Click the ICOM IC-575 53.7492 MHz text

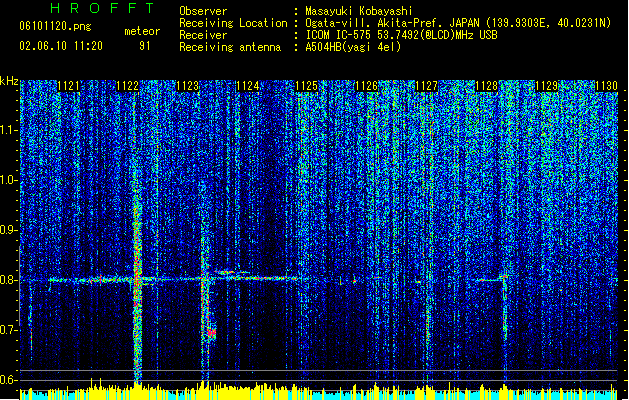(401, 35)
